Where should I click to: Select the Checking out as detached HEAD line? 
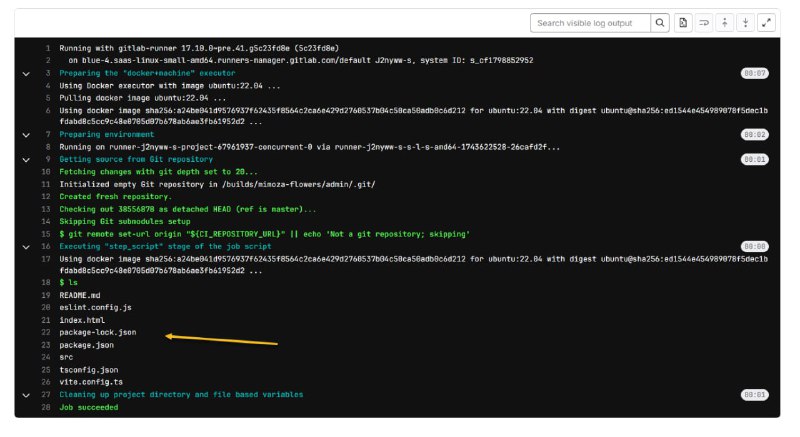188,209
